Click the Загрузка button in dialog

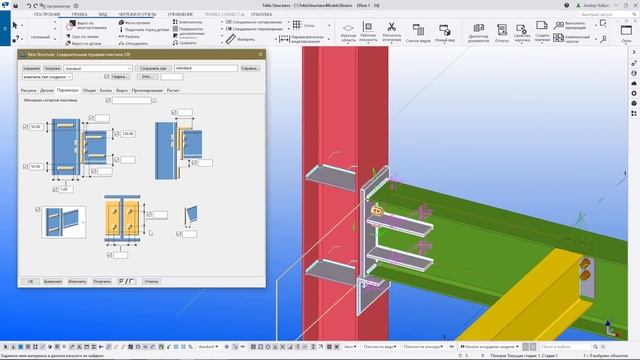(x=52, y=69)
